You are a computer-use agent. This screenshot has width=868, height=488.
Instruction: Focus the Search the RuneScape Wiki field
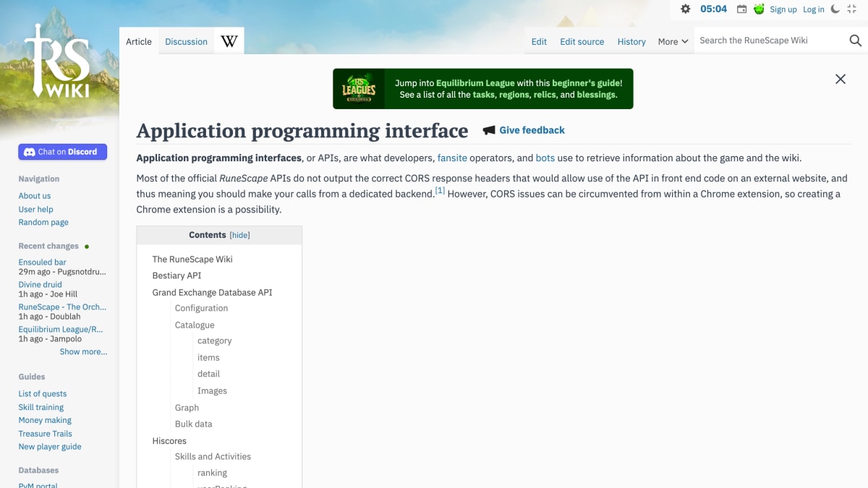click(770, 40)
